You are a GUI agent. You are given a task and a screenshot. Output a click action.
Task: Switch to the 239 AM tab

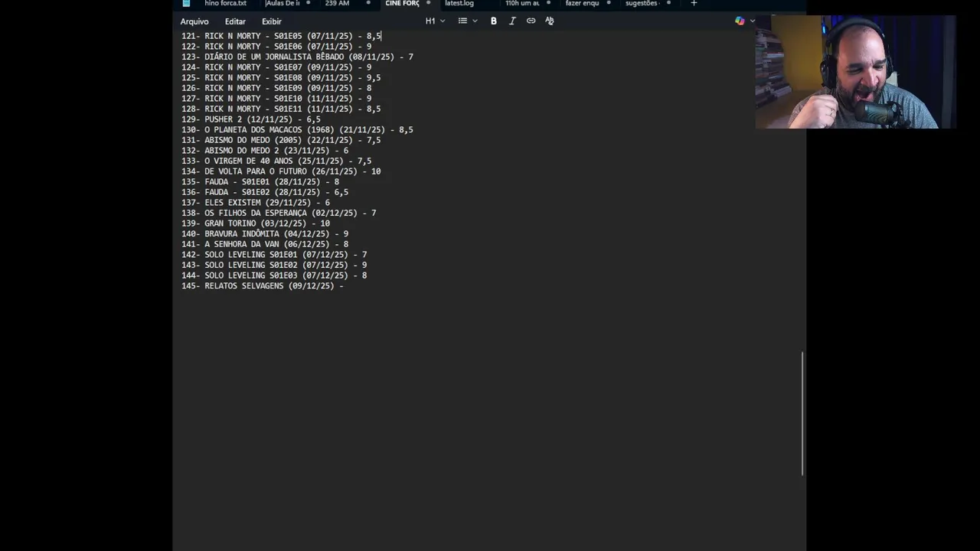(x=337, y=4)
